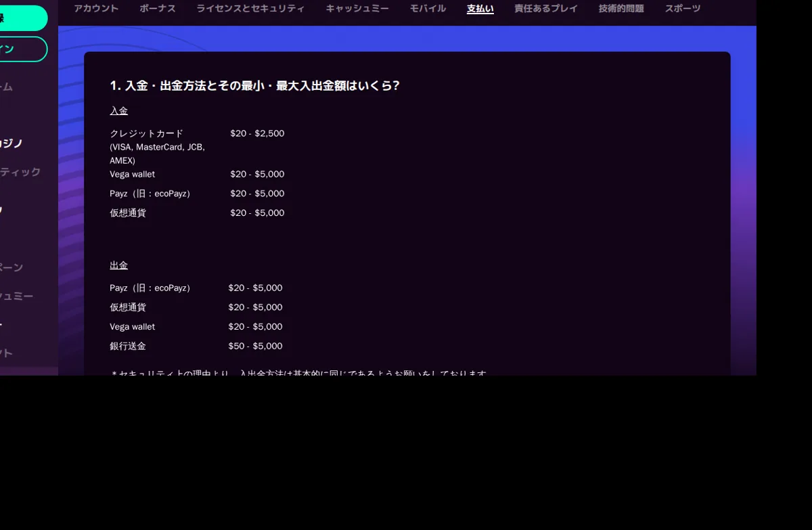Image resolution: width=812 pixels, height=530 pixels.
Task: Open the 責任あるプレイ tab
Action: pos(546,9)
